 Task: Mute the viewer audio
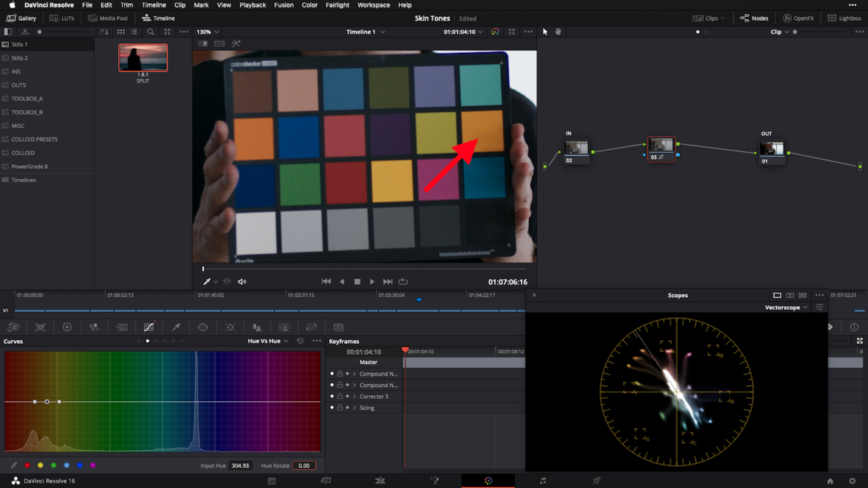tap(242, 281)
